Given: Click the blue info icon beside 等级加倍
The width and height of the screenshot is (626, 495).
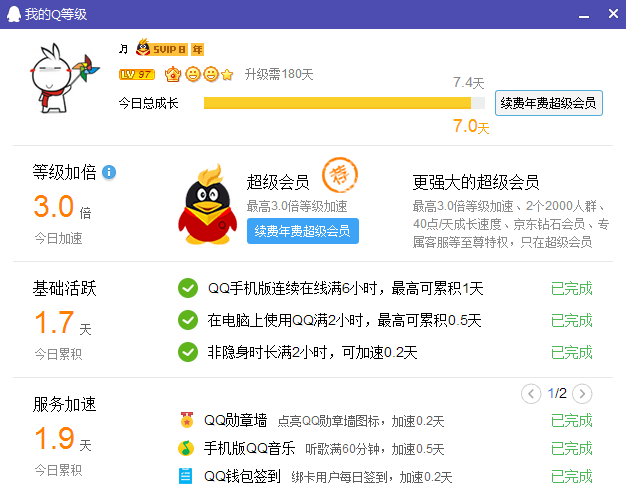Looking at the screenshot, I should point(109,172).
